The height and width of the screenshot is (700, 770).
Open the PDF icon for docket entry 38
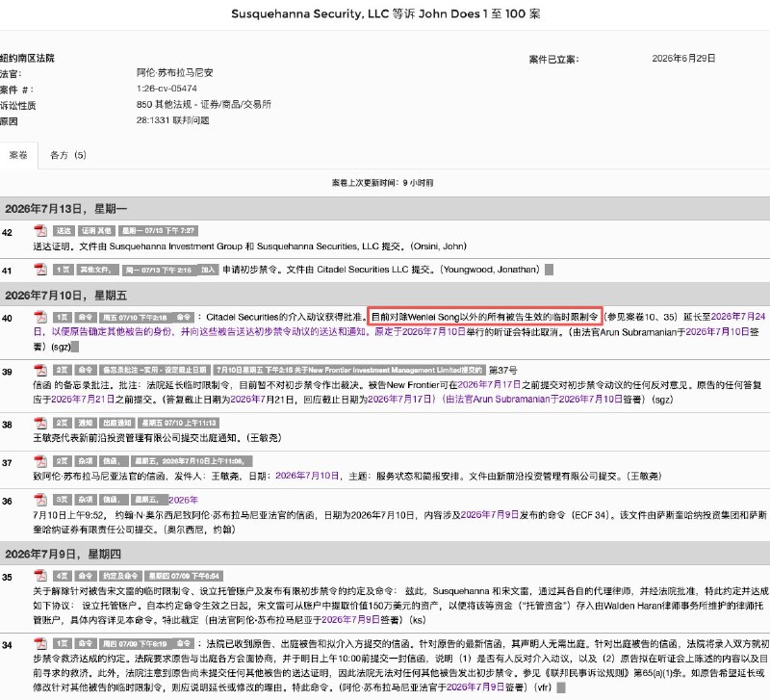point(40,423)
